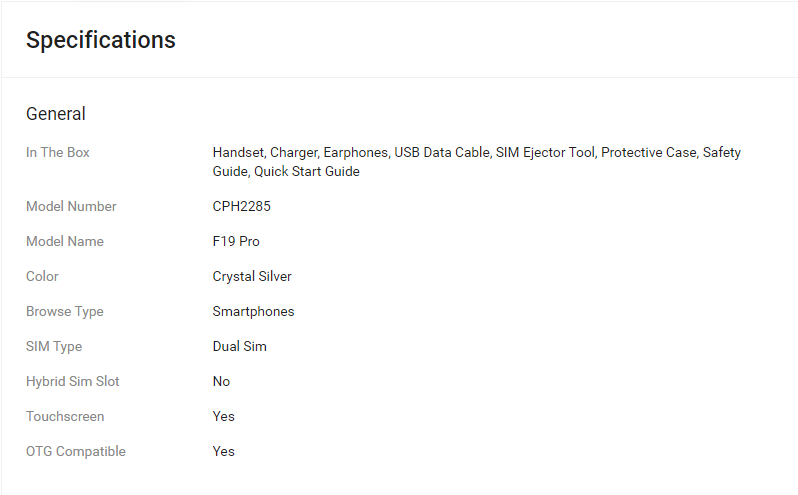Select the Crystal Silver value
Image resolution: width=798 pixels, height=495 pixels.
[x=252, y=276]
